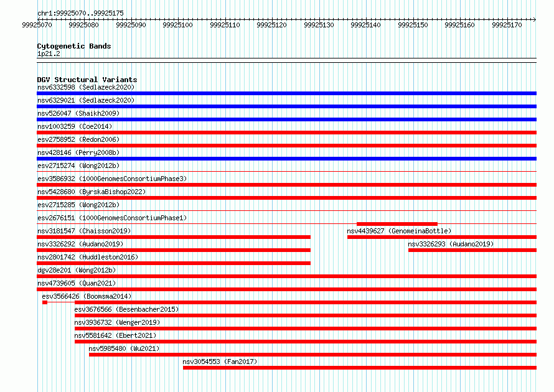Click the red bar under nsv4439627 label

click(442, 237)
